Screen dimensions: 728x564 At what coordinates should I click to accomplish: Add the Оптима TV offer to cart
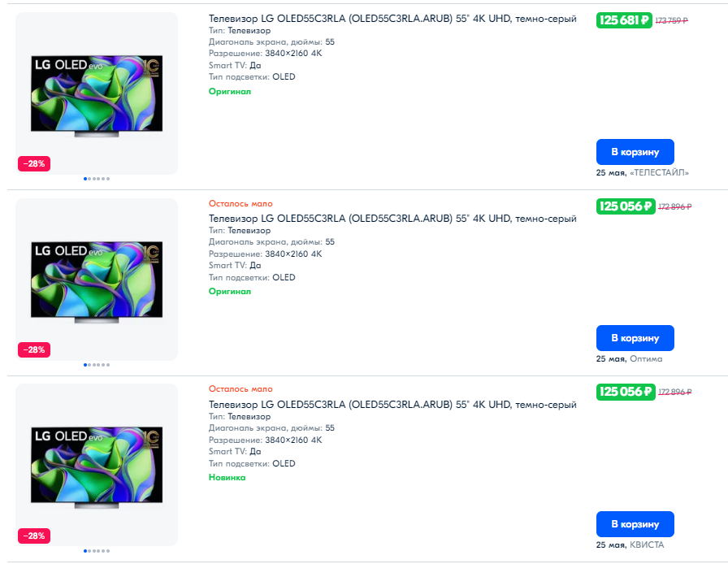click(x=635, y=338)
